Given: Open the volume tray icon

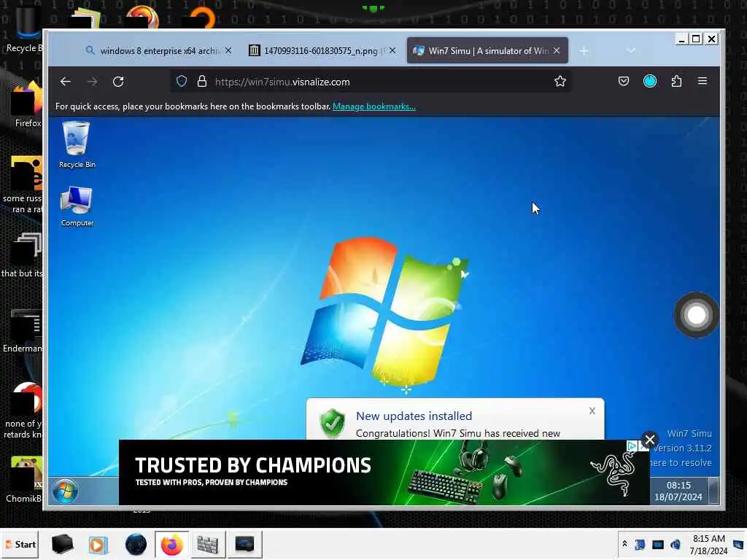Looking at the screenshot, I should point(676,544).
